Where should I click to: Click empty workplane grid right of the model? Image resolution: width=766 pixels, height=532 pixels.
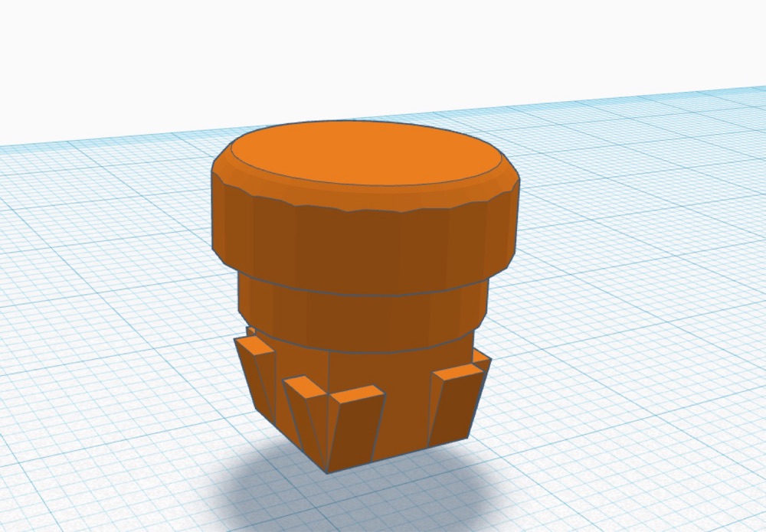635,317
